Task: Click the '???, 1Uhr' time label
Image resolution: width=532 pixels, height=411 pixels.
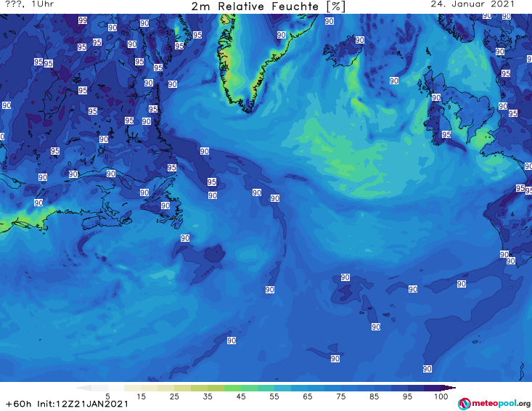Action: tap(29, 4)
